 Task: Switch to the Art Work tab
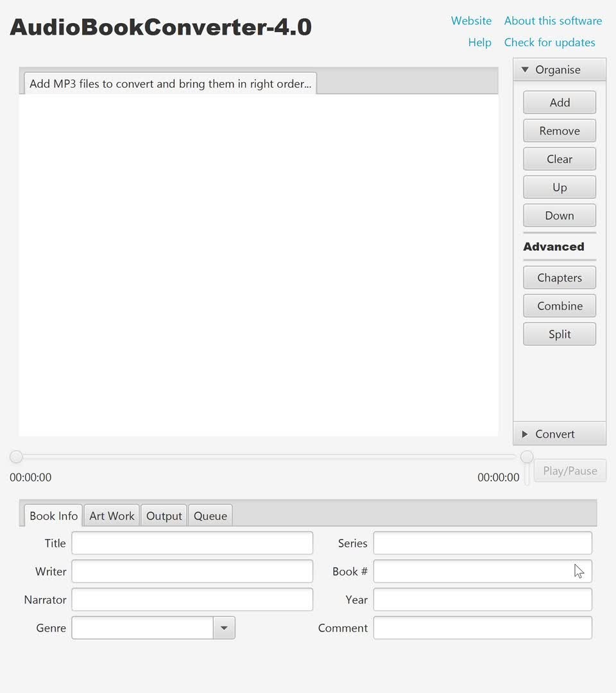point(112,516)
